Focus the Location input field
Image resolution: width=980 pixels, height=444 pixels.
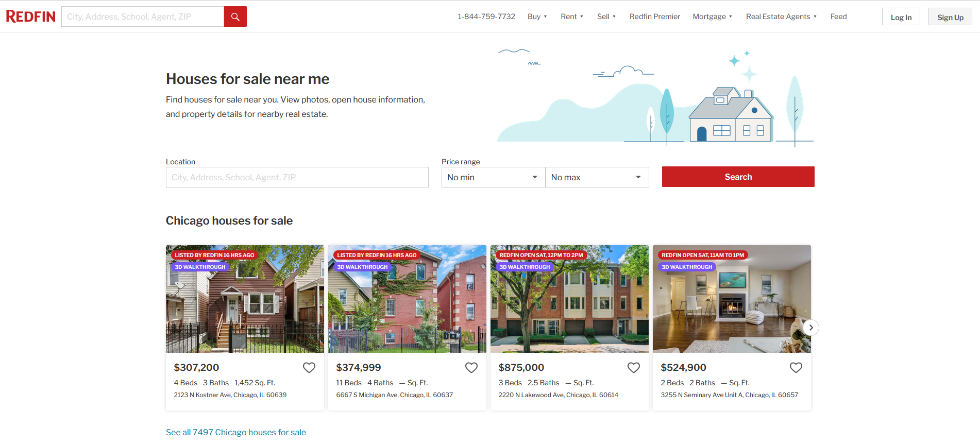297,177
